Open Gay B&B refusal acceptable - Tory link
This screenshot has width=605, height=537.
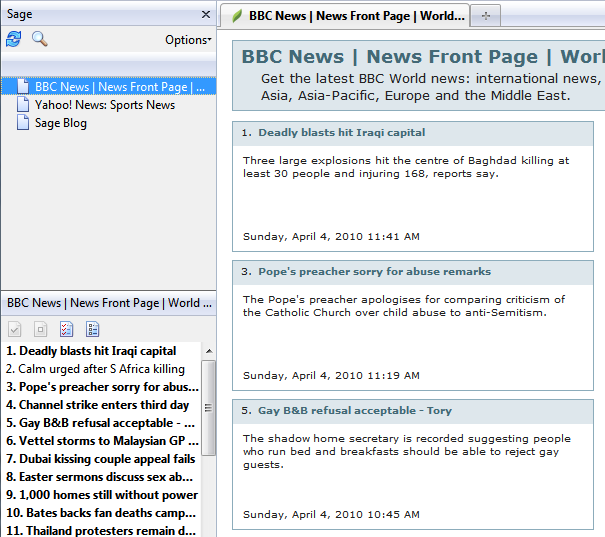[355, 410]
